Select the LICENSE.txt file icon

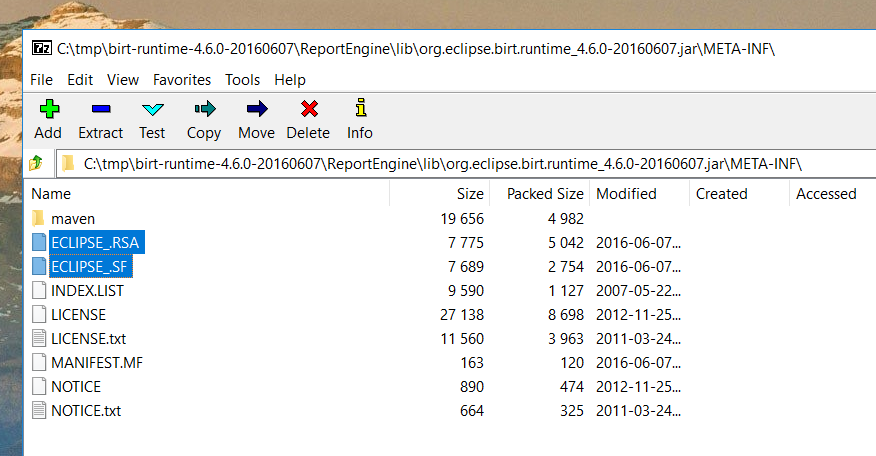(x=39, y=339)
